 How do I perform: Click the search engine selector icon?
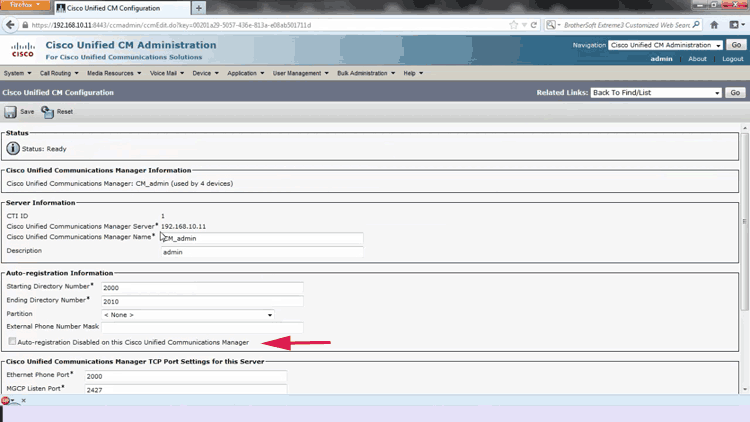click(x=553, y=25)
